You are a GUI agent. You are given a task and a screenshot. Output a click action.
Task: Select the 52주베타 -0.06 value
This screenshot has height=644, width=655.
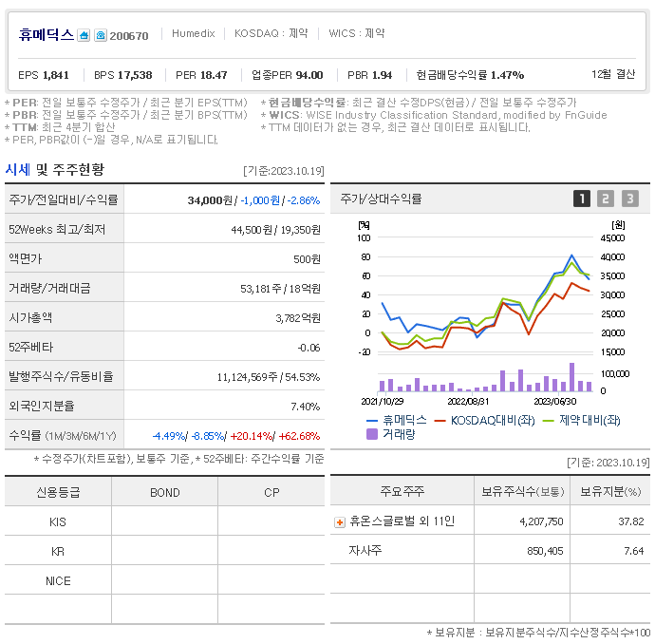click(x=309, y=348)
